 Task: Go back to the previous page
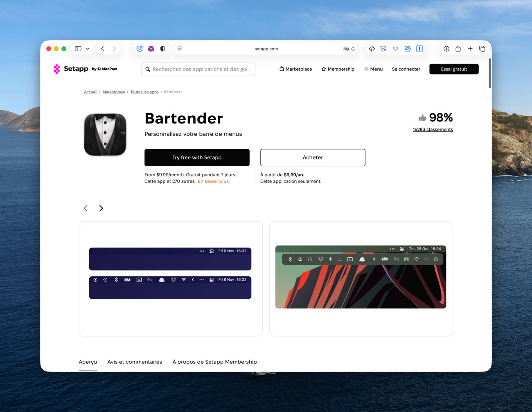pos(103,49)
